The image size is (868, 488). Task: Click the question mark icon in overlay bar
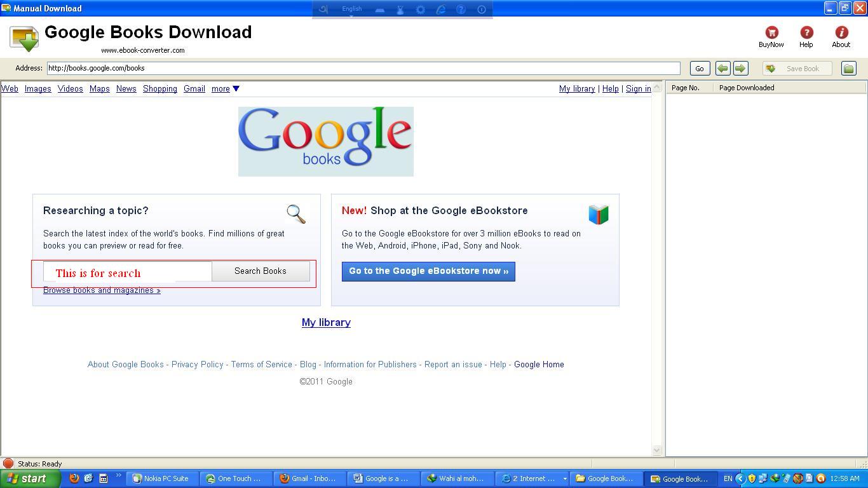pyautogui.click(x=461, y=10)
